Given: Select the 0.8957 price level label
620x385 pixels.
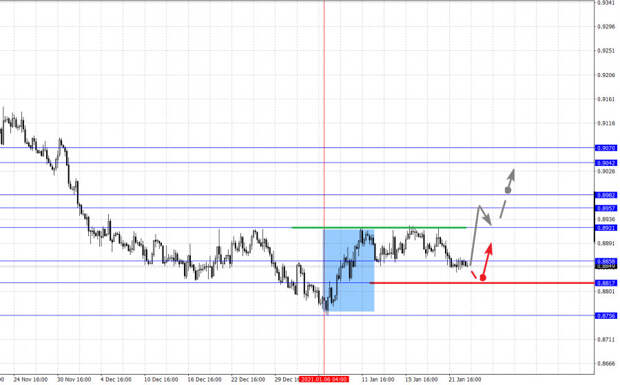Looking at the screenshot, I should tap(606, 208).
